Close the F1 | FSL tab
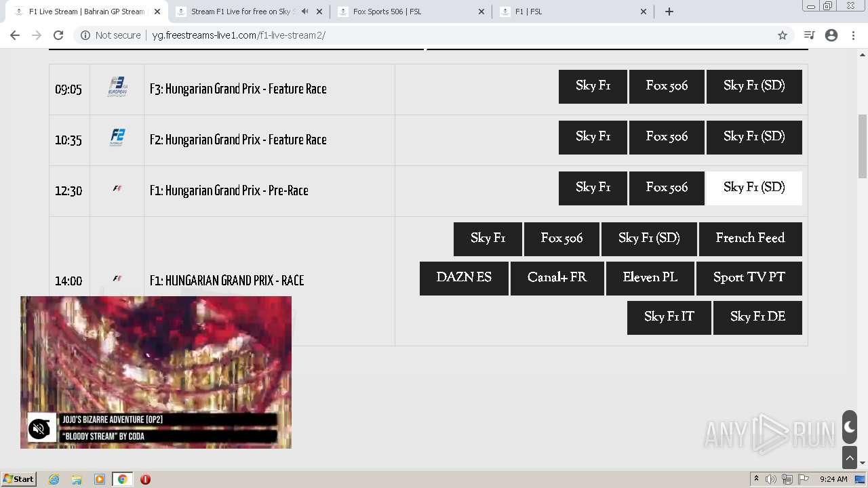Viewport: 868px width, 488px height. [x=644, y=12]
